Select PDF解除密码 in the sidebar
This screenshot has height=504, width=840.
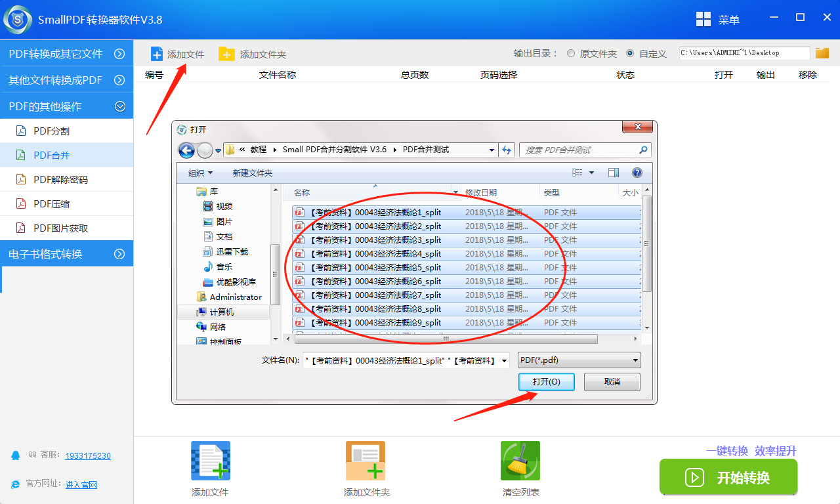click(66, 179)
